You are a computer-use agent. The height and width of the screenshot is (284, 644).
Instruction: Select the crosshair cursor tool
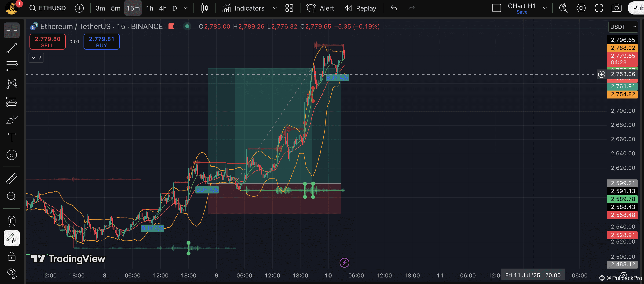click(12, 30)
